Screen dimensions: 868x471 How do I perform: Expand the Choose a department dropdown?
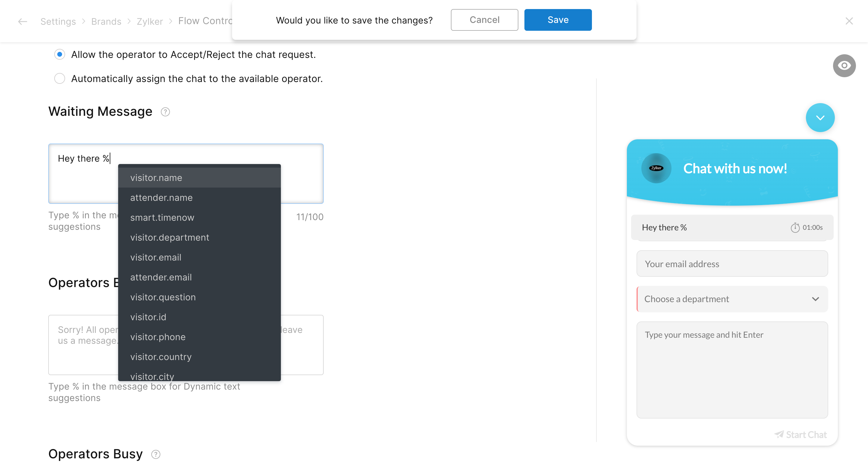pyautogui.click(x=732, y=299)
